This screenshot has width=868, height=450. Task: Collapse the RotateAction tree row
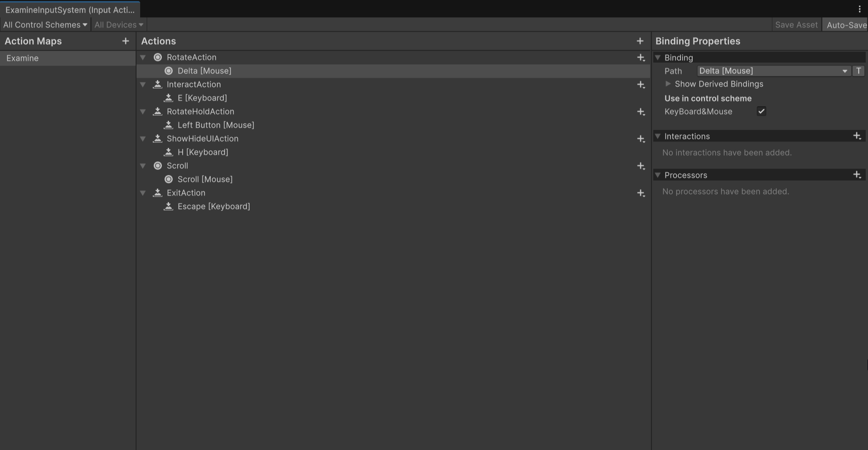[x=143, y=57]
